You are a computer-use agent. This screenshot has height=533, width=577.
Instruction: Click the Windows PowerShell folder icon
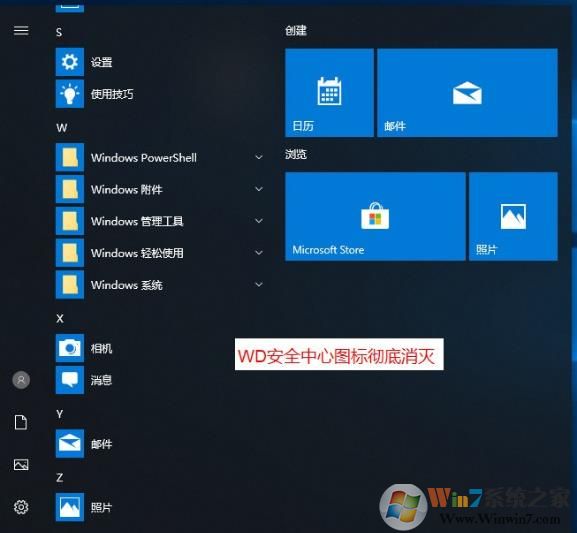pyautogui.click(x=70, y=158)
